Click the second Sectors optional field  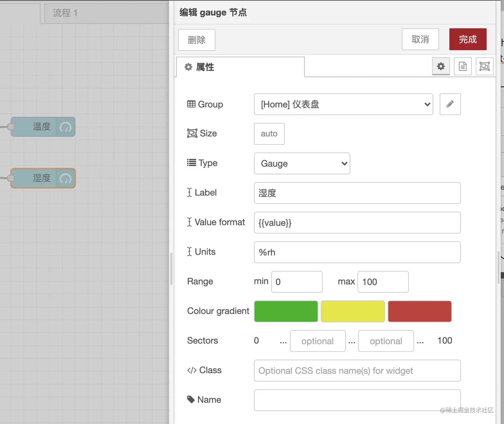[386, 341]
